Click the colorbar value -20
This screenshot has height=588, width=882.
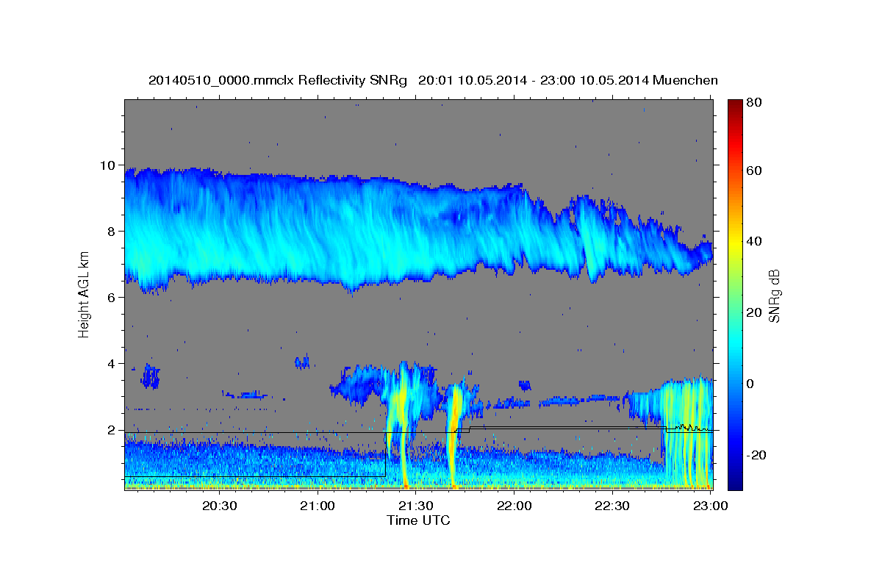click(756, 456)
